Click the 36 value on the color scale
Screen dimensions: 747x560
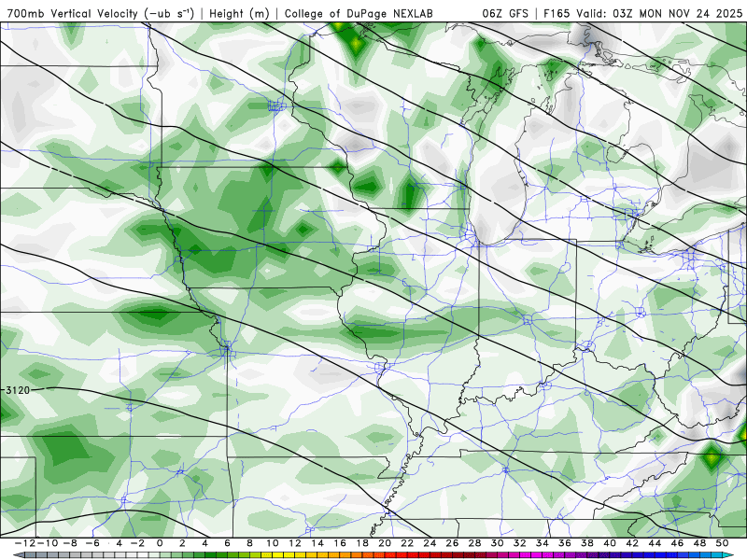565,543
